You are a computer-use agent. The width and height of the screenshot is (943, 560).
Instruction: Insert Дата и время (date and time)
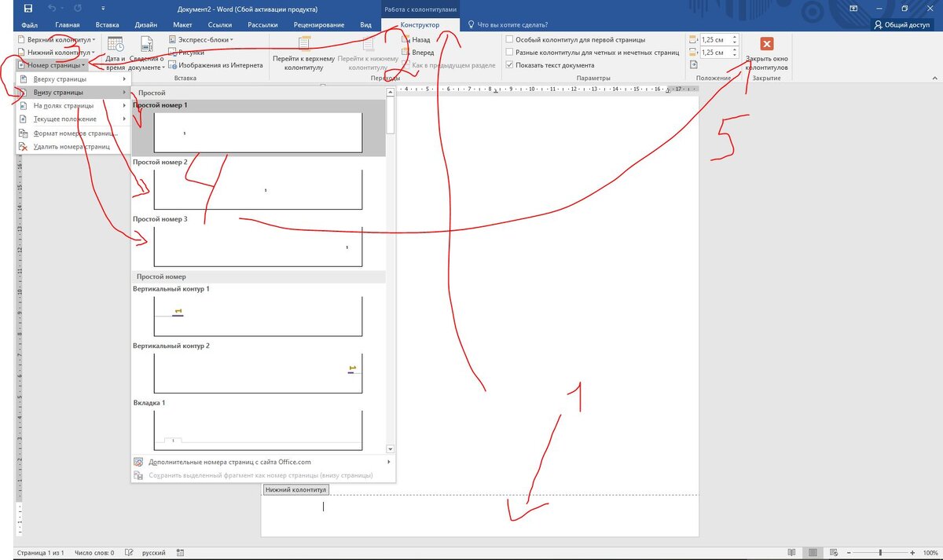116,53
